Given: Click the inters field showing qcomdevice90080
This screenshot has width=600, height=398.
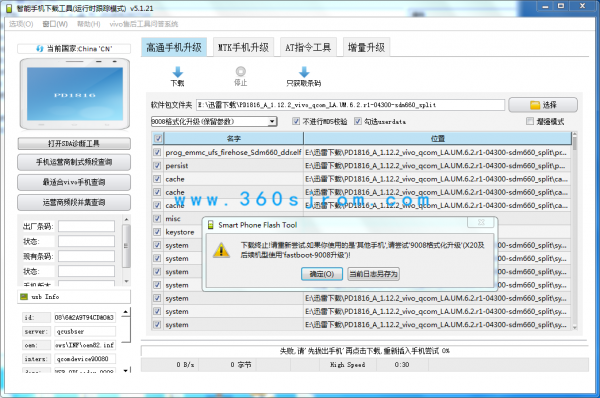Looking at the screenshot, I should click(84, 359).
